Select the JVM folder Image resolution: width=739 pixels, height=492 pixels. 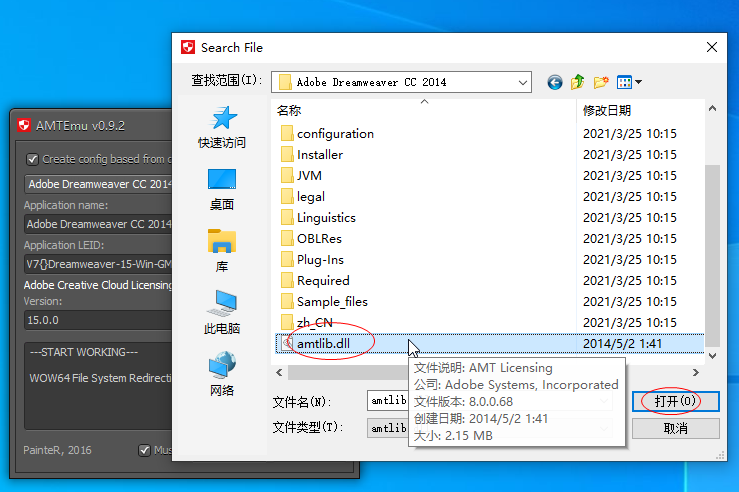tap(301, 176)
